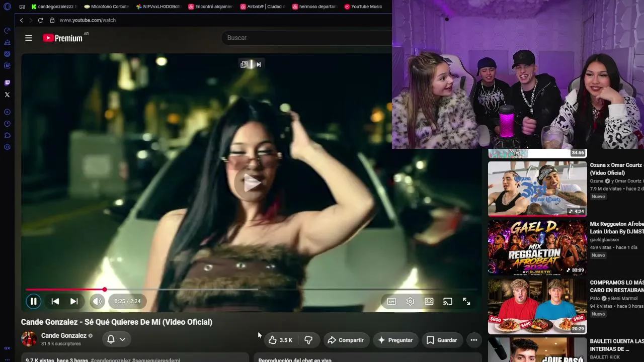The image size is (644, 362).
Task: Click the GX icon at sidebar bottom
Action: tap(7, 348)
